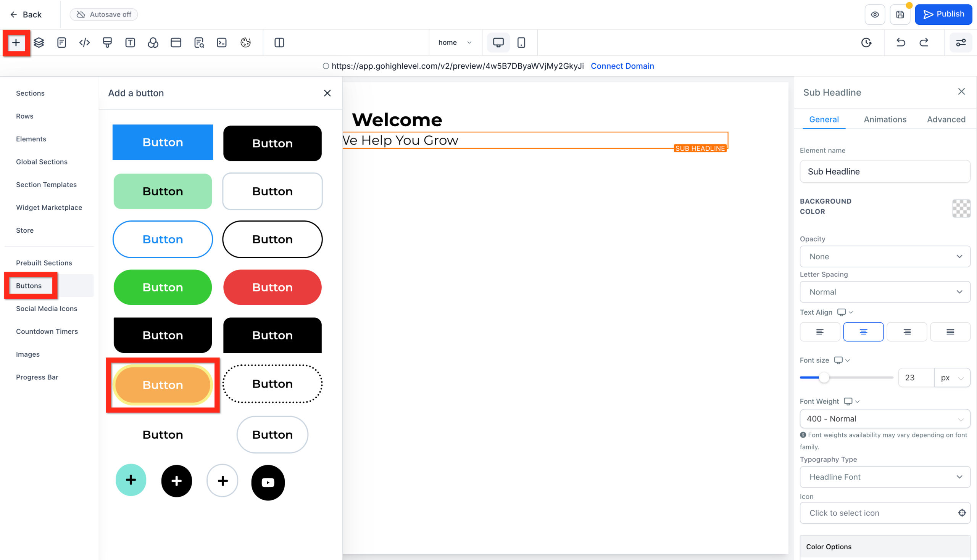Open the layers panel icon
The image size is (977, 560).
39,43
